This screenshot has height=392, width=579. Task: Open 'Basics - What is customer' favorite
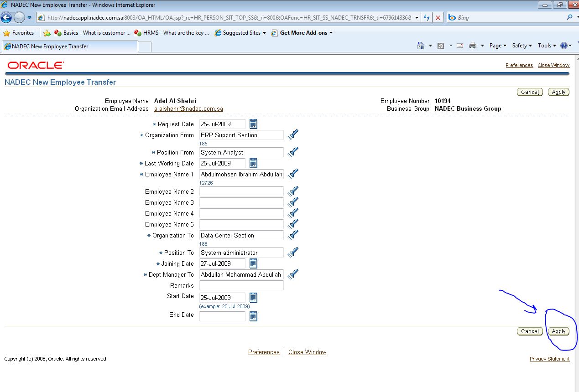93,33
